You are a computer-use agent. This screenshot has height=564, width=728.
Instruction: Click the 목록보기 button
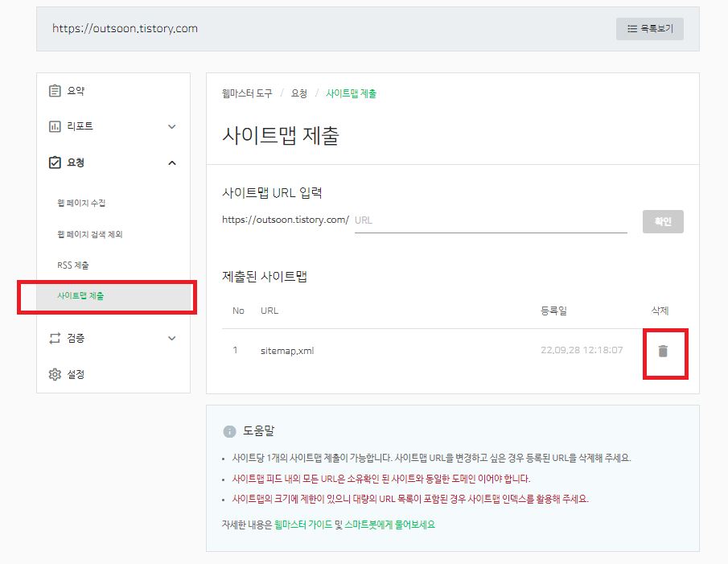649,29
